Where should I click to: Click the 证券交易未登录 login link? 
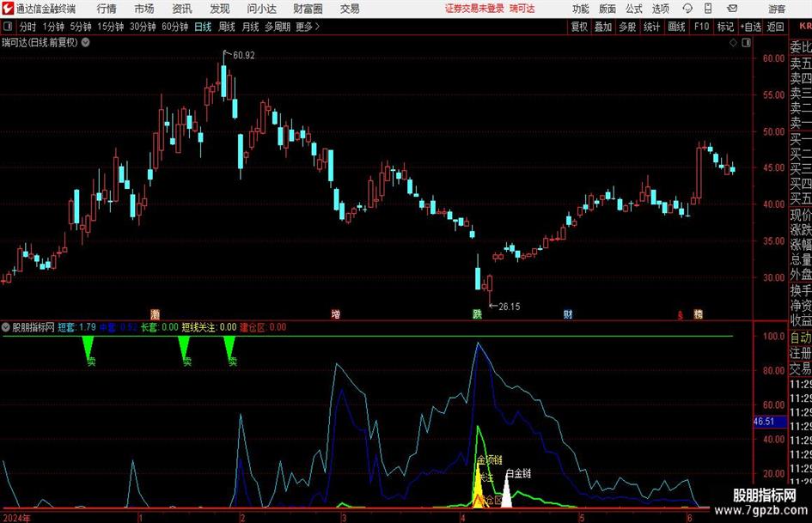click(x=474, y=9)
